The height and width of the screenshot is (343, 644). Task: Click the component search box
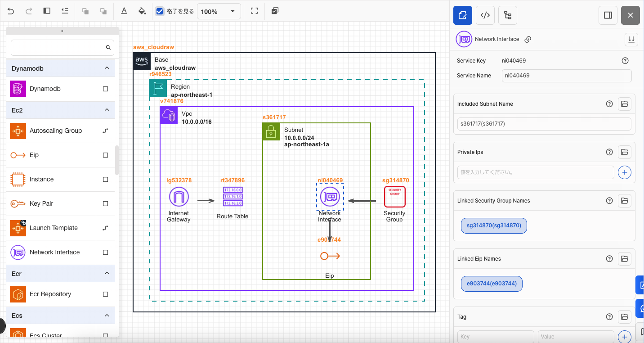63,47
